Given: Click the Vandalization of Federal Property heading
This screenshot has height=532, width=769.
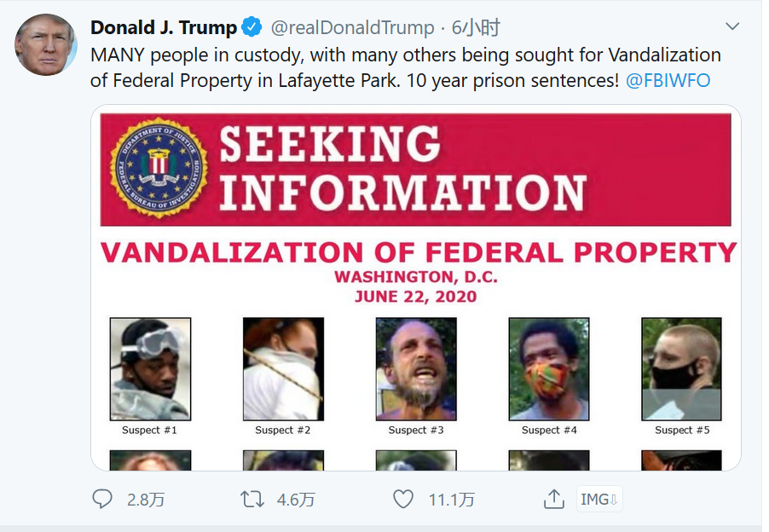Looking at the screenshot, I should (418, 253).
